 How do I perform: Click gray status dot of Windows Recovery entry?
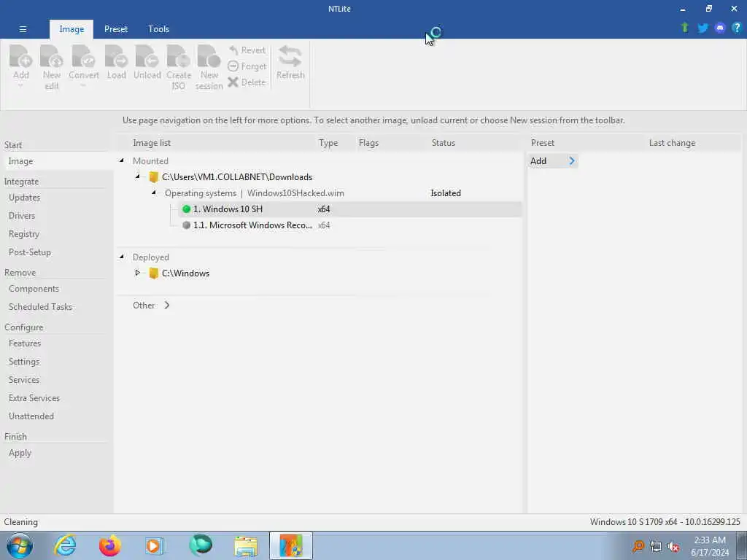tap(186, 225)
